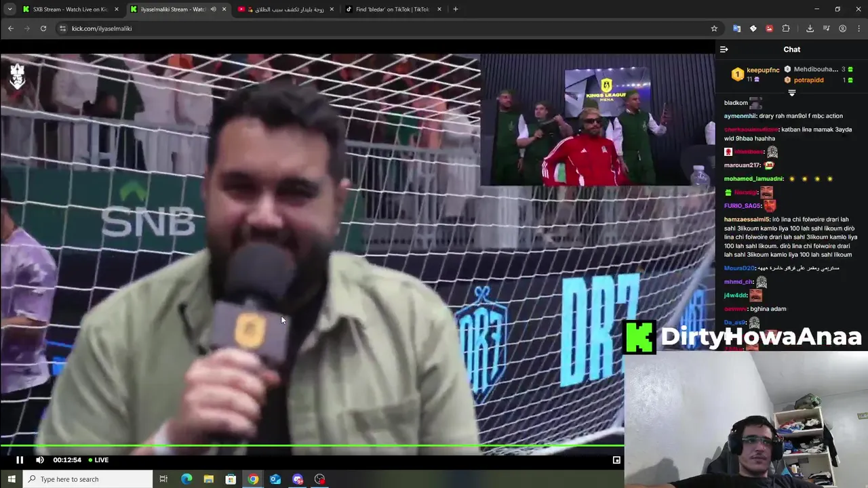Mute the stream with the speaker icon
The width and height of the screenshot is (868, 488).
point(40,460)
